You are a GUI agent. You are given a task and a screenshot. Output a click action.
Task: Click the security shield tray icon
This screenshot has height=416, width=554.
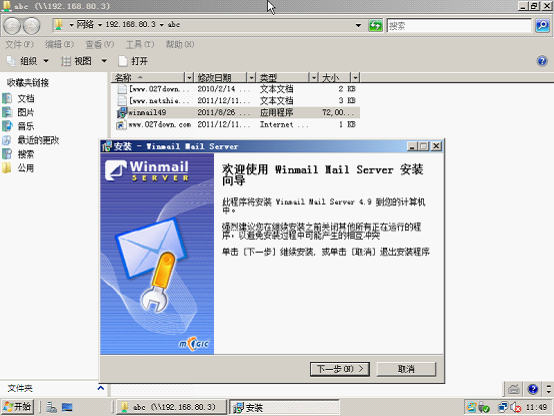point(484,408)
